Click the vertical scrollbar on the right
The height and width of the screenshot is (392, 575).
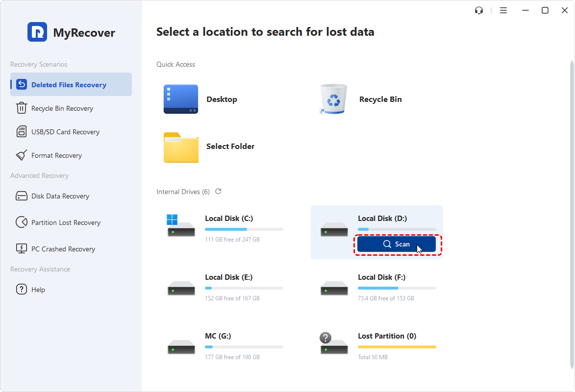[x=572, y=215]
